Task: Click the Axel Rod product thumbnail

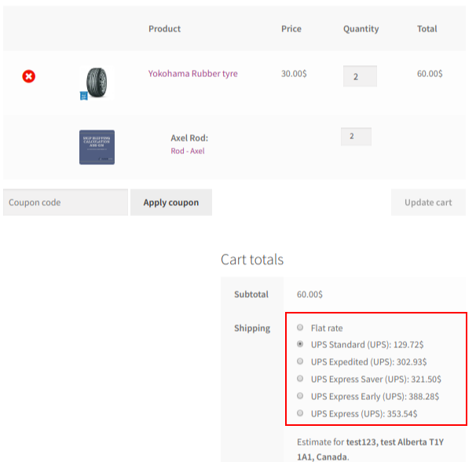Action: coord(97,147)
